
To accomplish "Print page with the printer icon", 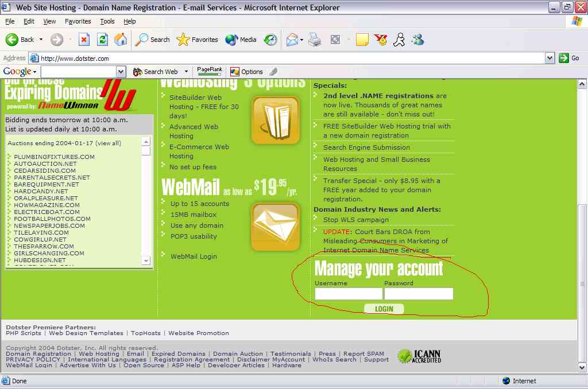I will point(315,40).
